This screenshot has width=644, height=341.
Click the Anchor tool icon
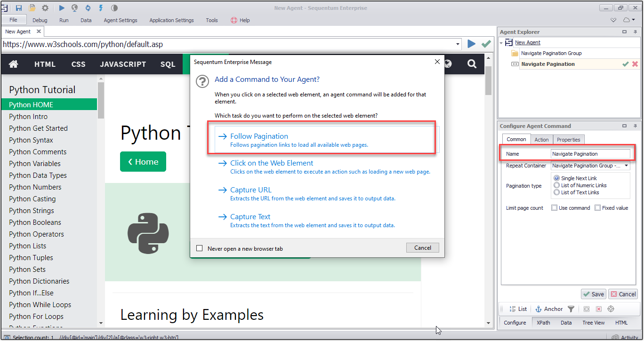[x=539, y=309]
